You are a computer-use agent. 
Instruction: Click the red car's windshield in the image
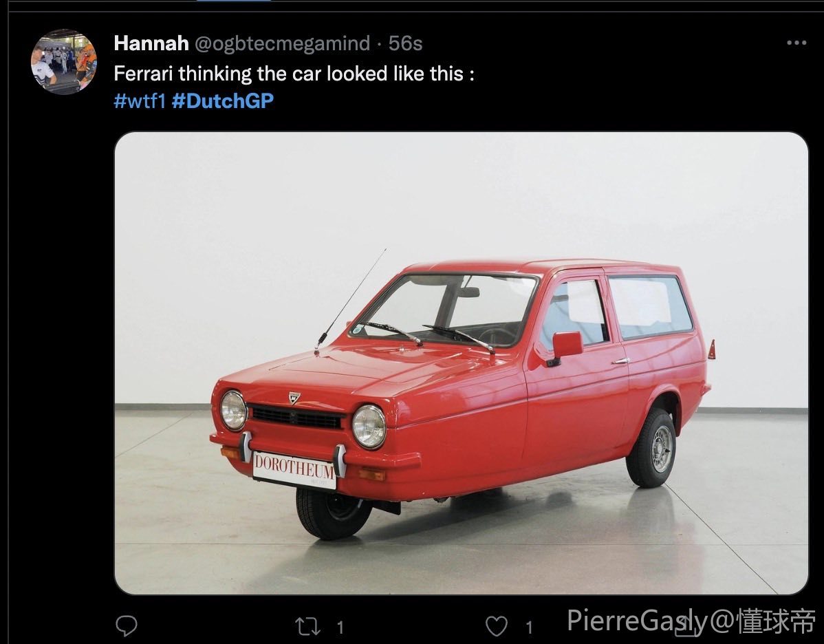(x=444, y=309)
